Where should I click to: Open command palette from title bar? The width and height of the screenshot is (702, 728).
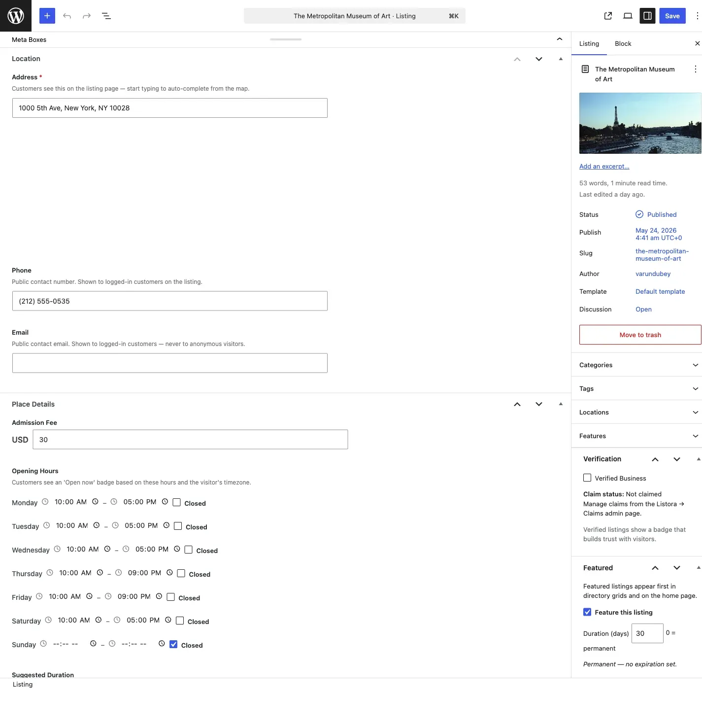[355, 16]
